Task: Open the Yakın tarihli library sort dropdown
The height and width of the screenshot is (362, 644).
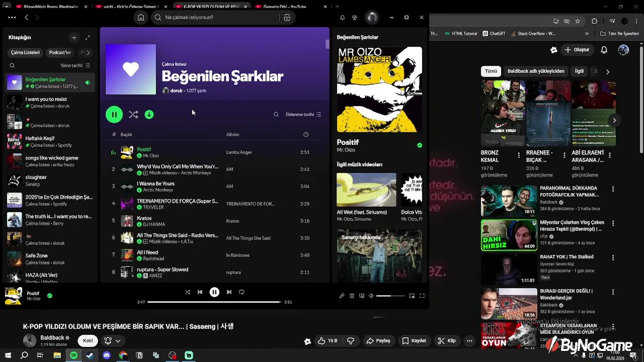Action: coord(75,65)
